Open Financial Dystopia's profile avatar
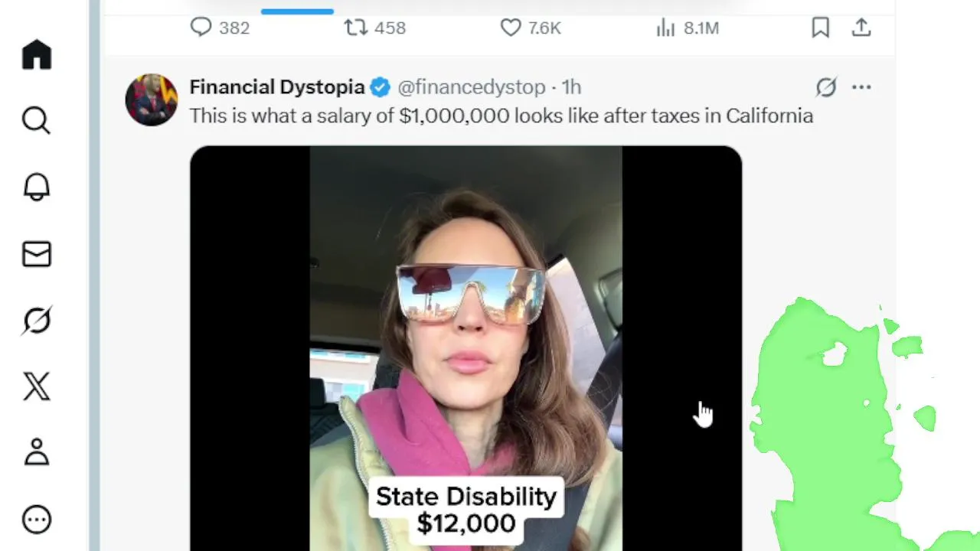Screen dimensions: 980x551 152,100
